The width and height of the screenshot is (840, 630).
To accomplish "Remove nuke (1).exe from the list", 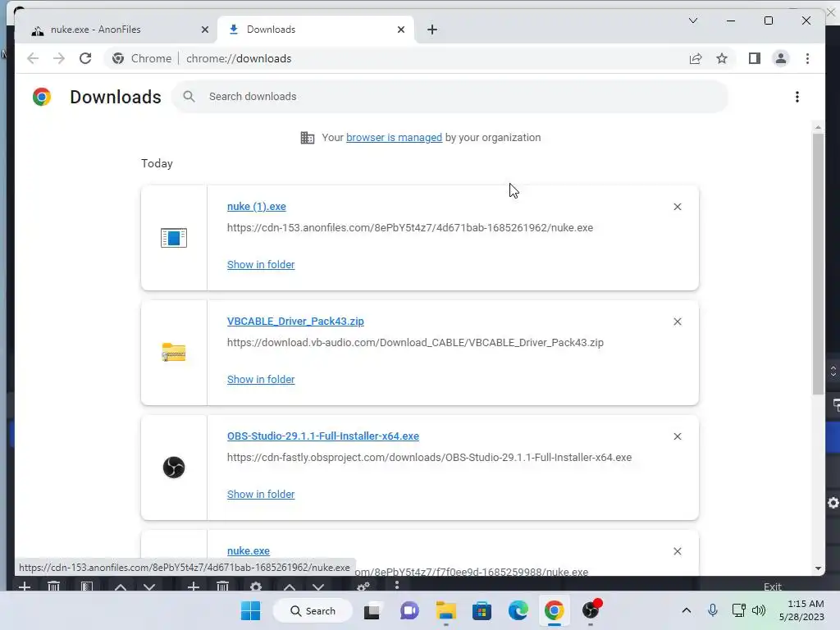I will pyautogui.click(x=677, y=207).
